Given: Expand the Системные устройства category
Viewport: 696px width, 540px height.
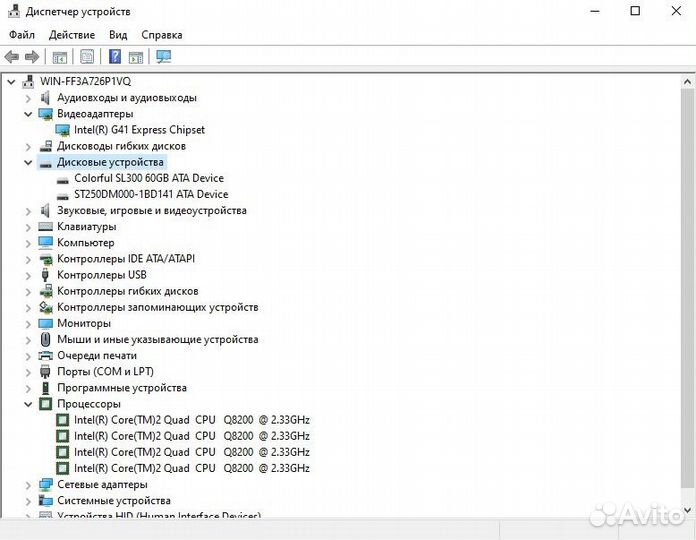Looking at the screenshot, I should click(x=28, y=501).
